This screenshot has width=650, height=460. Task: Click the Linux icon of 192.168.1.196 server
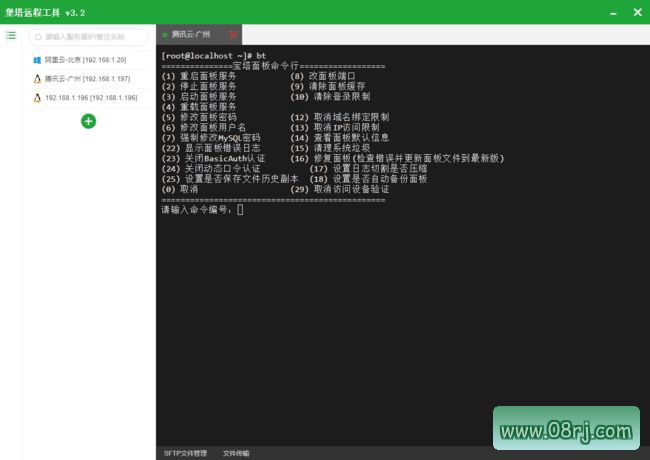37,98
